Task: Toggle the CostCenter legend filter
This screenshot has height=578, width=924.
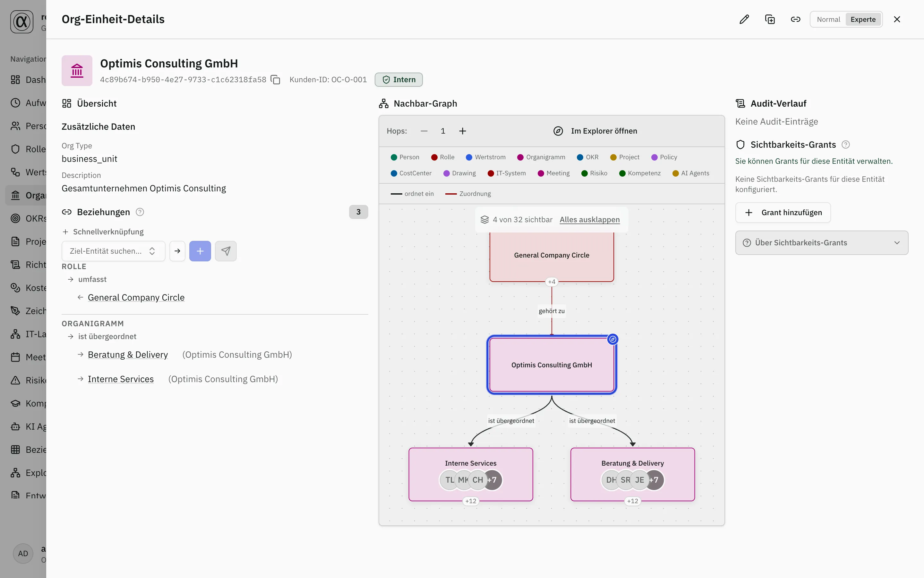Action: (x=411, y=173)
